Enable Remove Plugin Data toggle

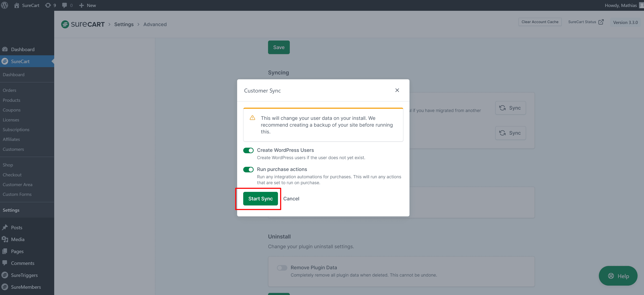282,268
